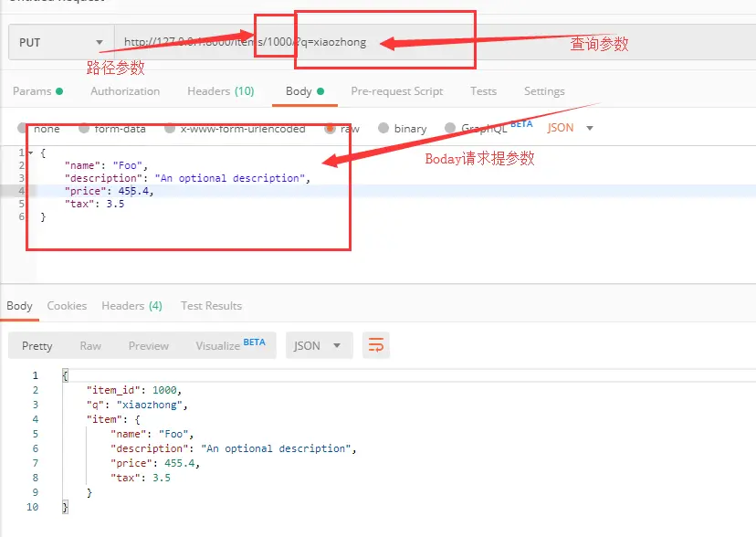Open the response Cookies tab
The height and width of the screenshot is (537, 756).
[67, 306]
